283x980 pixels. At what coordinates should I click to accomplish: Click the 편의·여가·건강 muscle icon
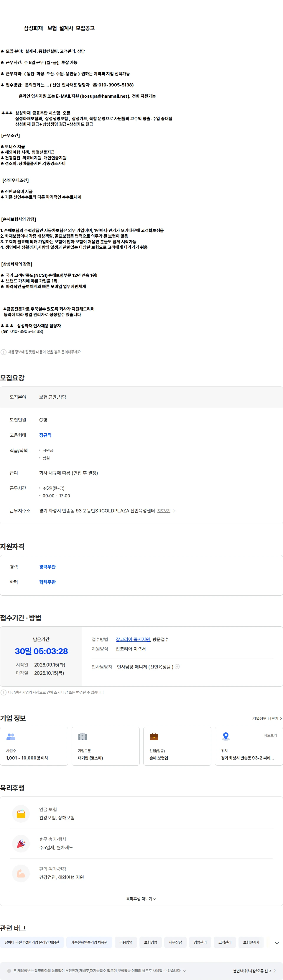click(21, 873)
